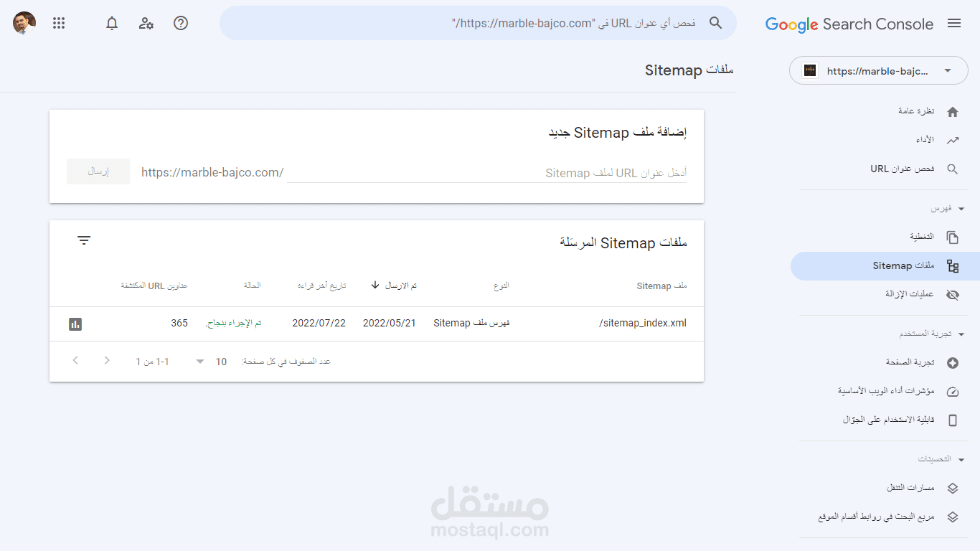Focus the sitemap URL input field
This screenshot has height=551, width=980.
[x=486, y=173]
